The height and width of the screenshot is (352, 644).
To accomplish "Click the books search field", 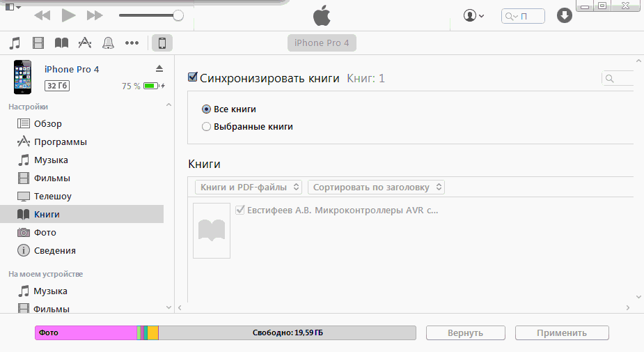I will tap(618, 78).
